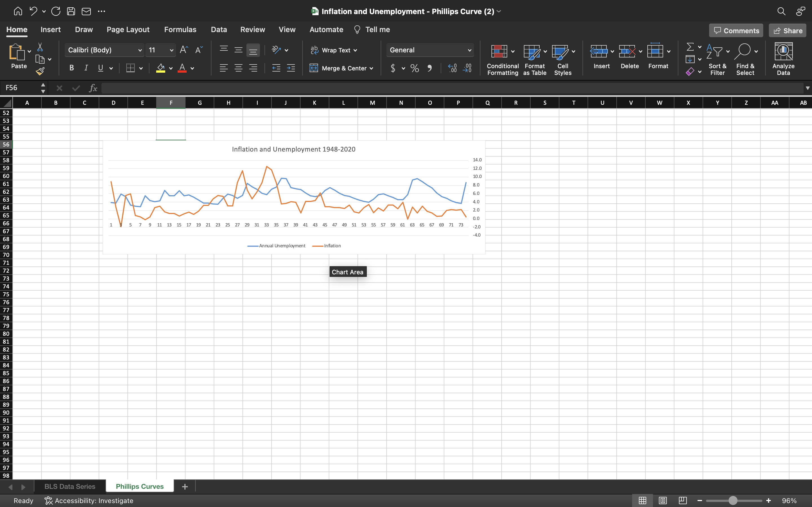Click the Increase Font Size icon
812x507 pixels.
click(184, 50)
